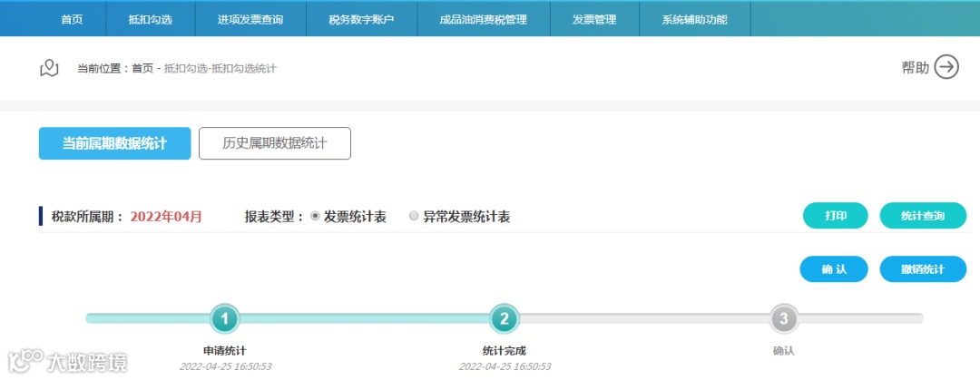The height and width of the screenshot is (380, 980).
Task: Click the 统计查询 button
Action: coord(923,216)
